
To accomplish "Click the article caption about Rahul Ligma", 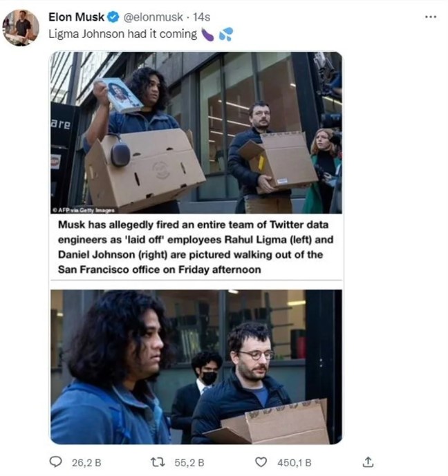I will pos(196,247).
